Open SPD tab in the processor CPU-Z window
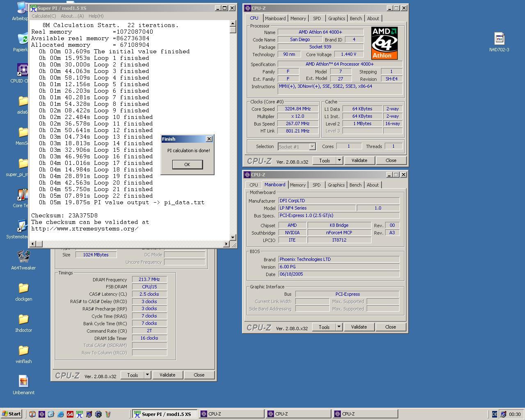This screenshot has width=525, height=420. 317,18
